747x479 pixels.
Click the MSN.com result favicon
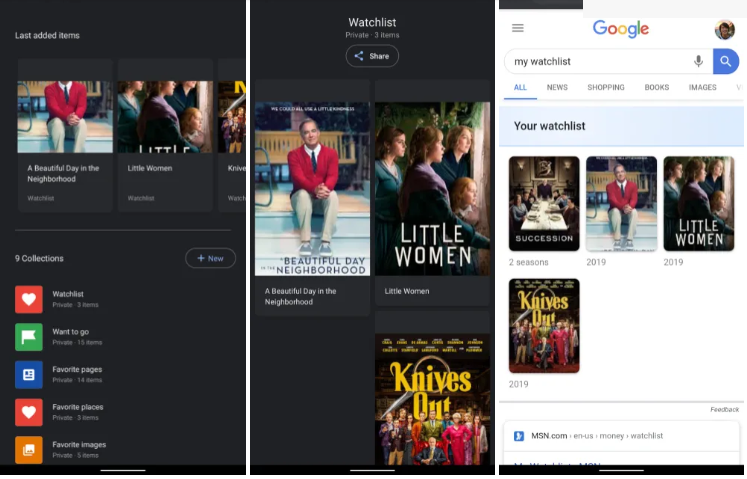(519, 436)
